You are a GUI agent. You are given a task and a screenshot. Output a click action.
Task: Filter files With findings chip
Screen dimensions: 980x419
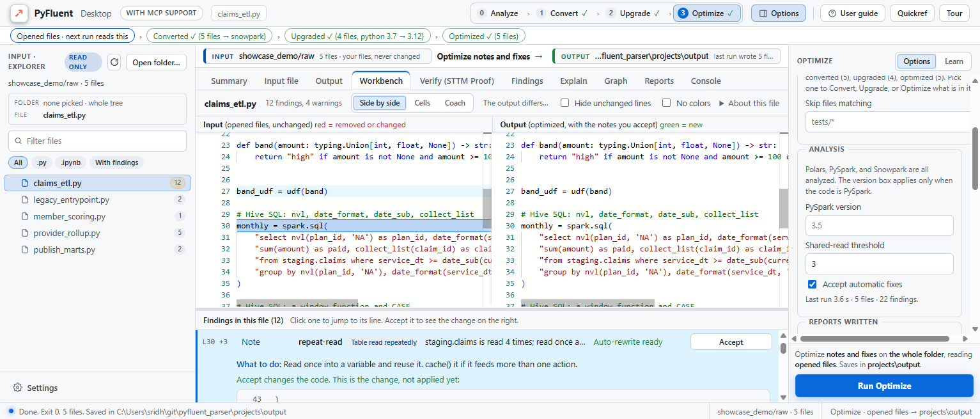[117, 162]
